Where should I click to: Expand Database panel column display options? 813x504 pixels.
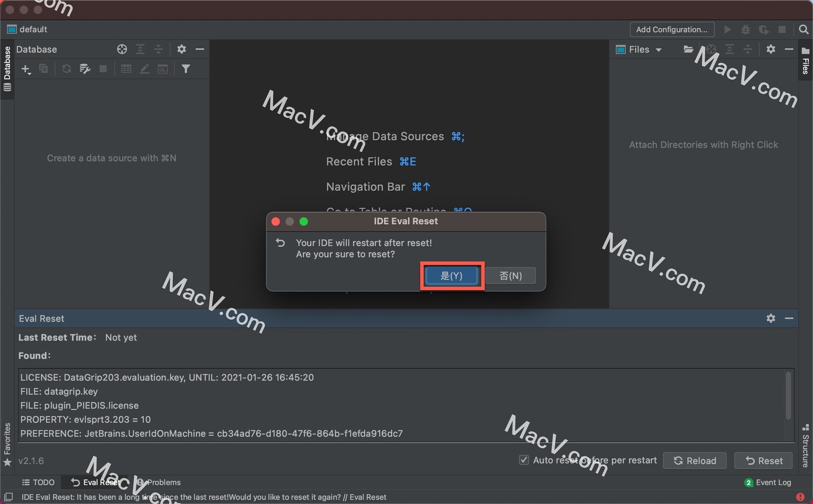tap(141, 50)
